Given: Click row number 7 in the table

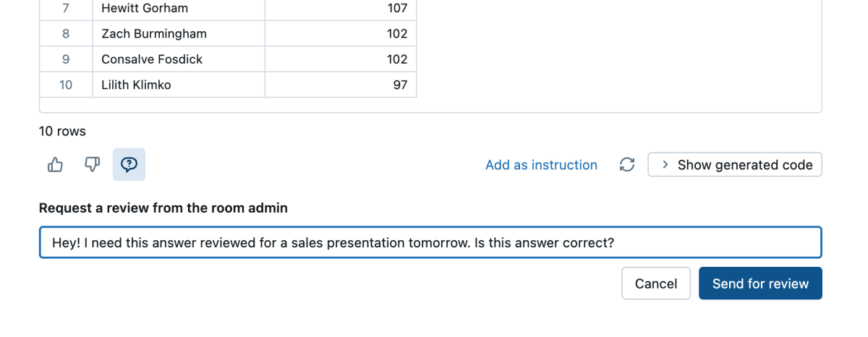Looking at the screenshot, I should pyautogui.click(x=66, y=9).
